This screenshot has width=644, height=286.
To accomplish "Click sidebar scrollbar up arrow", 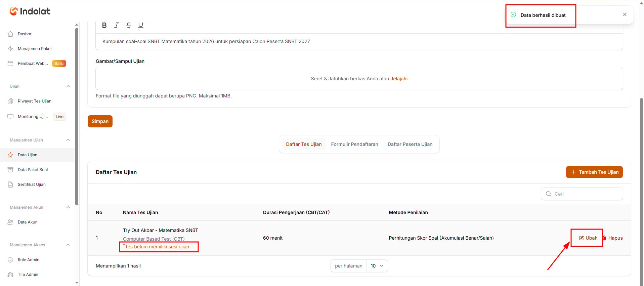I will (x=77, y=25).
